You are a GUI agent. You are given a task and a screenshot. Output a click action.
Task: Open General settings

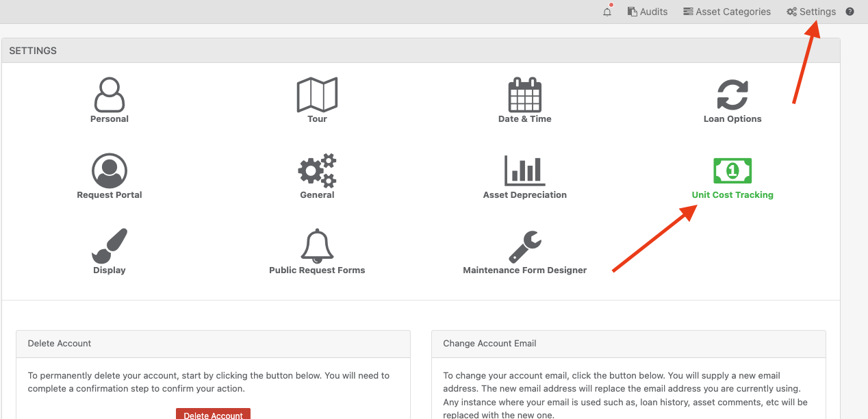click(x=317, y=175)
